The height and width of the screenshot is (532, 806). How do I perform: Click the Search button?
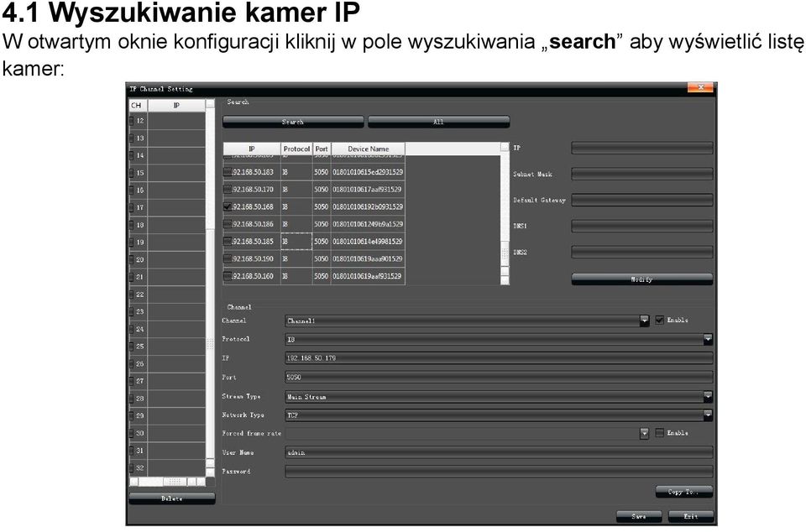293,123
